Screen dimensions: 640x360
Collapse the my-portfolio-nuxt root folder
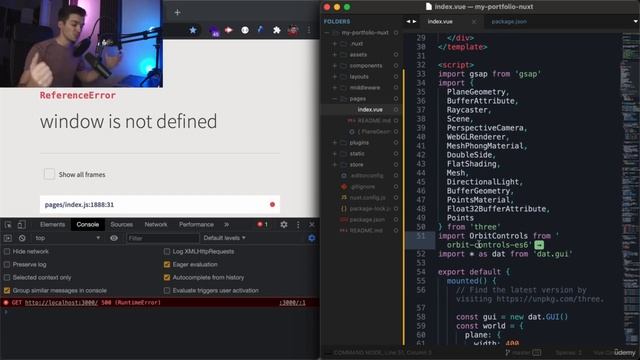(327, 33)
